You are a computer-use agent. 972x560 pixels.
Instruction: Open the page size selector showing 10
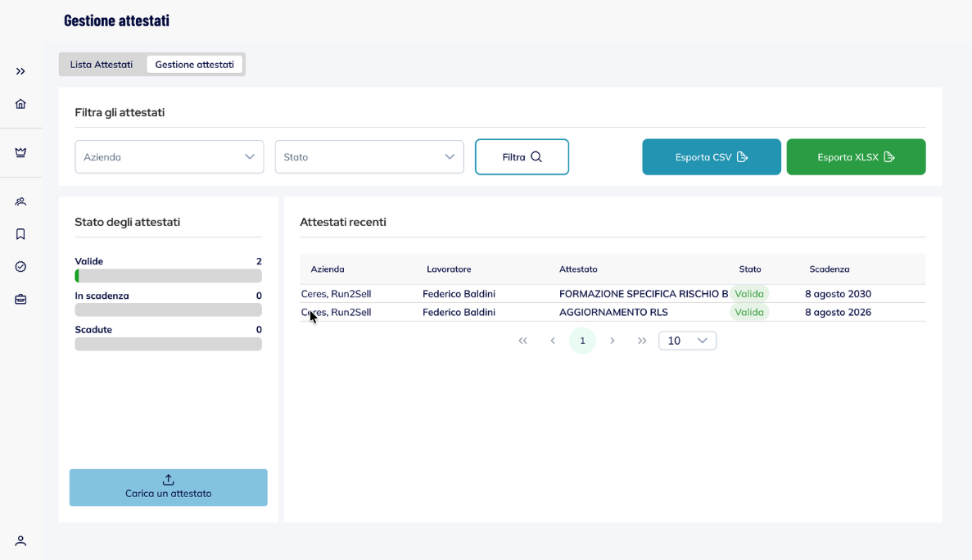687,340
